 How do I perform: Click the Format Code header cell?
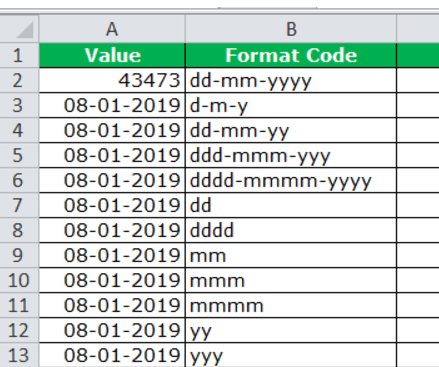click(x=291, y=55)
